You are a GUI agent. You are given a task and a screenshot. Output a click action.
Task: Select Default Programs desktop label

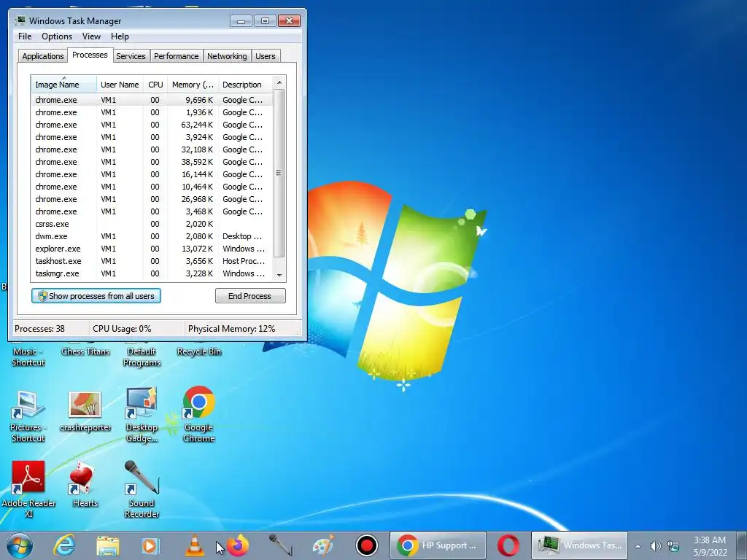pyautogui.click(x=142, y=357)
